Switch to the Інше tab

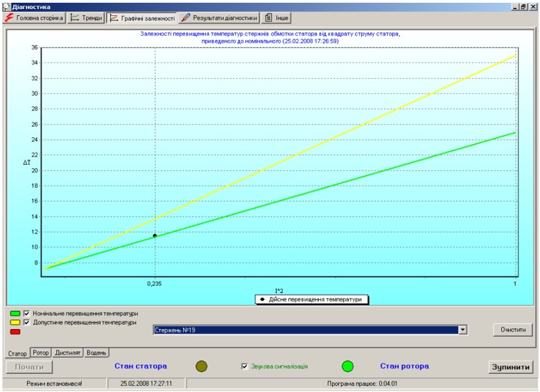[277, 18]
